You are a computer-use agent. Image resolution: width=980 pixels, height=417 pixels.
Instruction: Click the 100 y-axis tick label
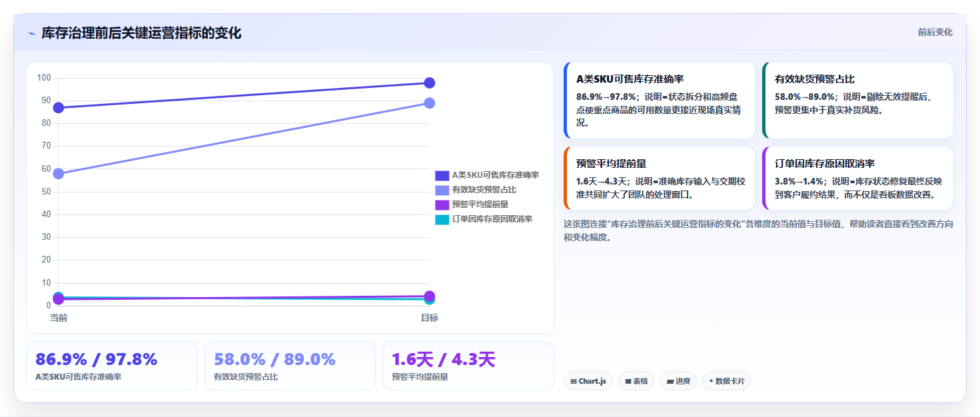point(44,78)
